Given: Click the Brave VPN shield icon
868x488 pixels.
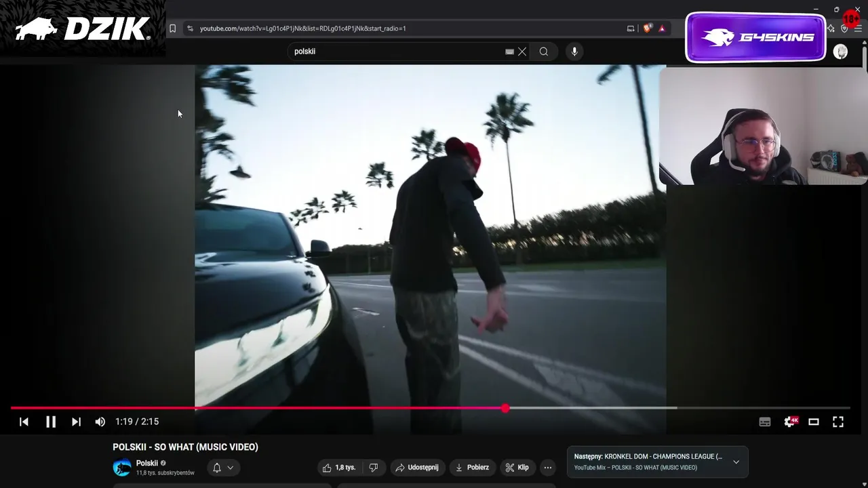Looking at the screenshot, I should 844,28.
